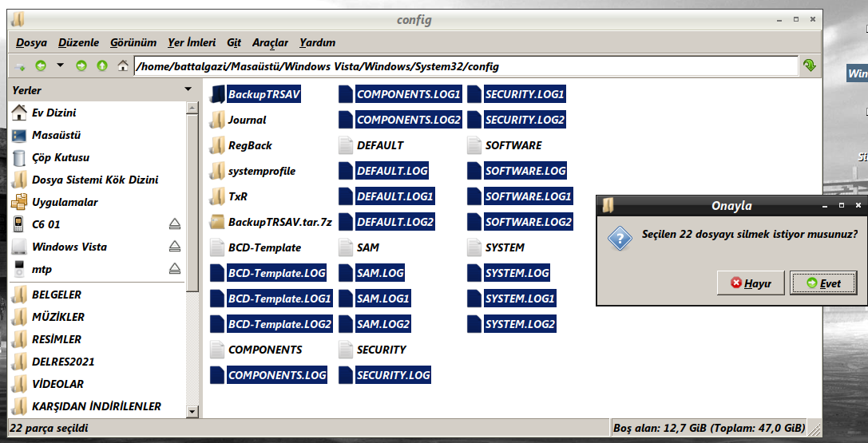
Task: Select the COMPONENTS file icon
Action: 217,350
